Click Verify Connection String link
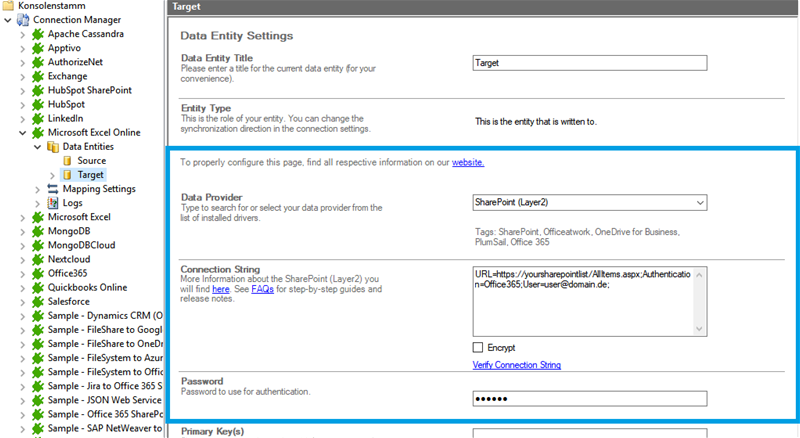The width and height of the screenshot is (800, 438). (x=516, y=366)
